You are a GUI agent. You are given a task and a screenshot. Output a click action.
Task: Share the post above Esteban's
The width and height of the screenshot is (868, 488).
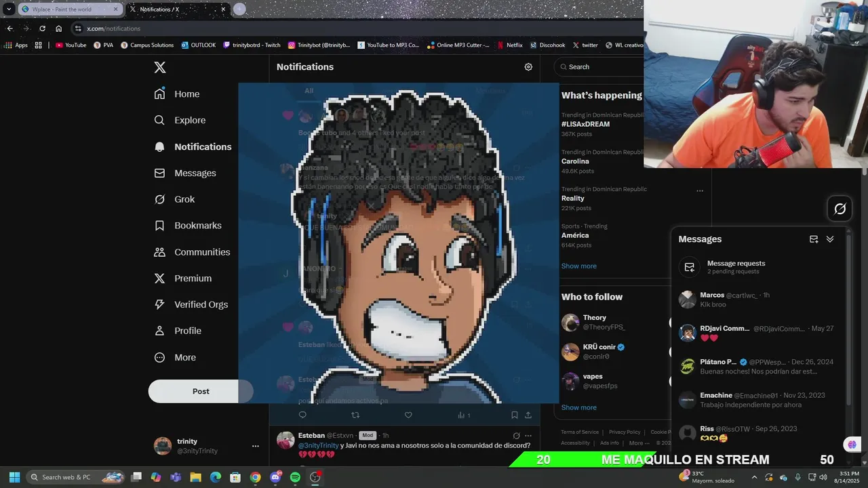[528, 415]
